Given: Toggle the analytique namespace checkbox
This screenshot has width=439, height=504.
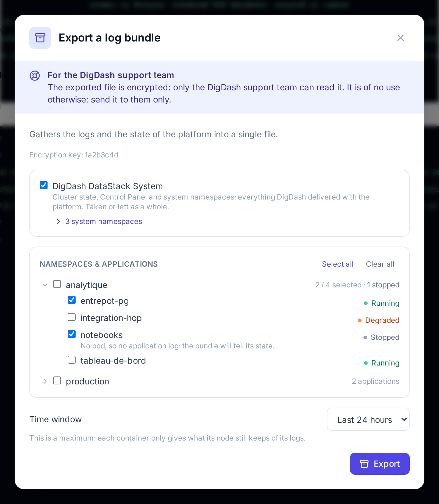Looking at the screenshot, I should [57, 284].
